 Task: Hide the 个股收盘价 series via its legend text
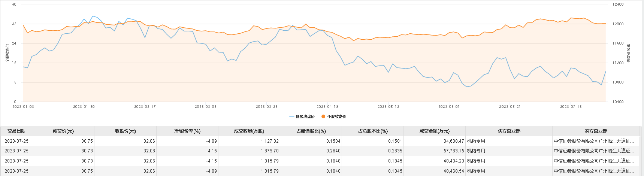(x=337, y=117)
